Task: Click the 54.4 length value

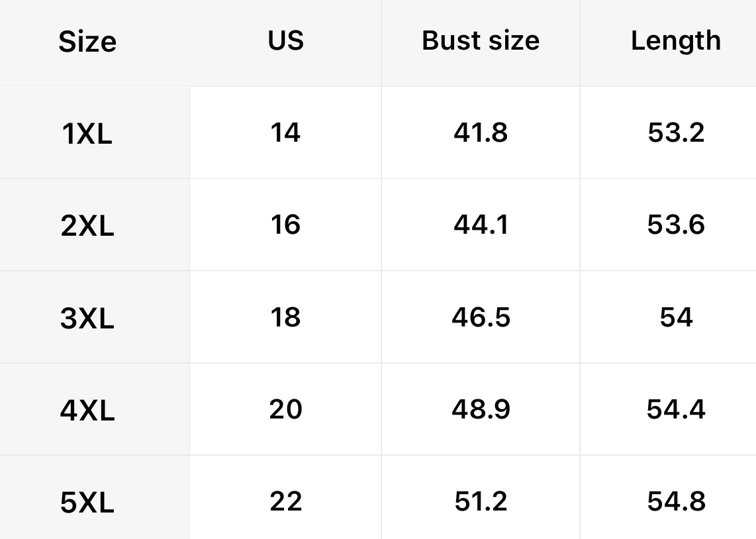Action: tap(676, 409)
